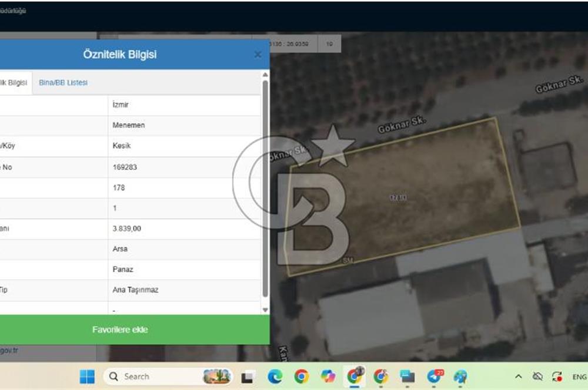Click the scroll down arrow in the dialog
This screenshot has width=588, height=390.
click(x=265, y=310)
